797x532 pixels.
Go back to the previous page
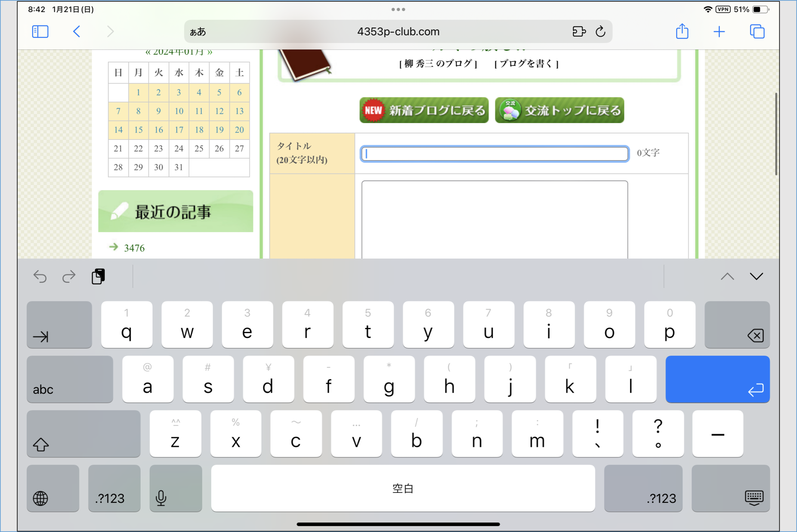(77, 31)
